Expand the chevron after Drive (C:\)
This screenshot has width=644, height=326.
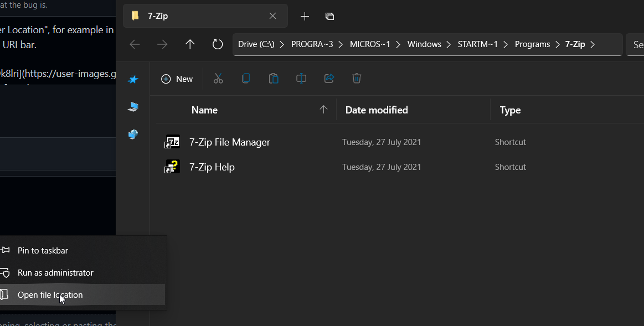pos(282,44)
